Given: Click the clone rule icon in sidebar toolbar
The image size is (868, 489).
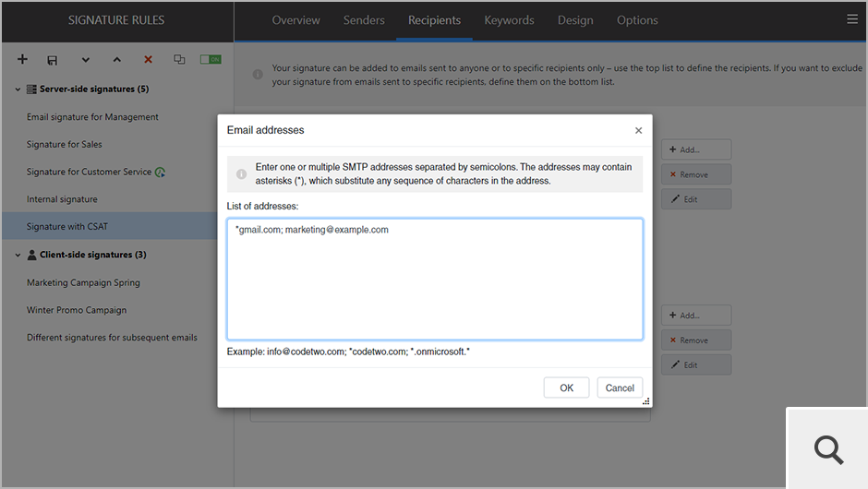Looking at the screenshot, I should pos(179,60).
